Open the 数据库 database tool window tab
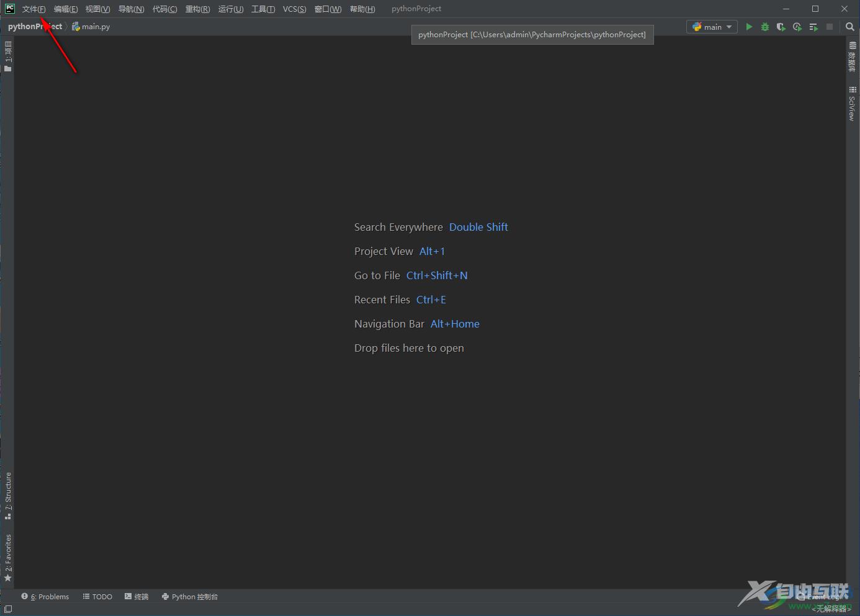The width and height of the screenshot is (860, 616). pyautogui.click(x=852, y=57)
